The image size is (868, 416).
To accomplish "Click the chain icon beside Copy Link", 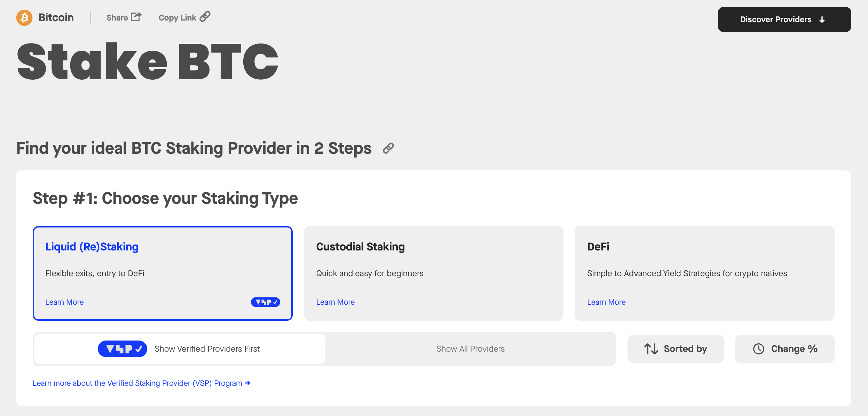I will click(x=205, y=17).
